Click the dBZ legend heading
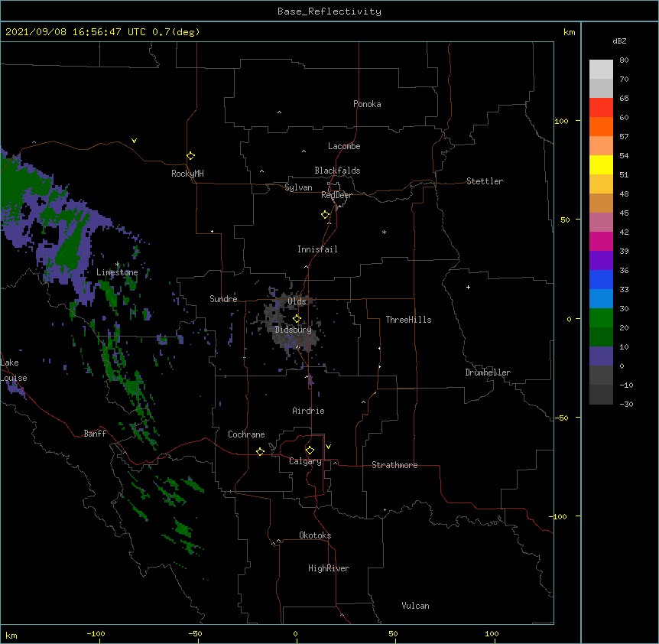This screenshot has width=659, height=644. pos(619,41)
